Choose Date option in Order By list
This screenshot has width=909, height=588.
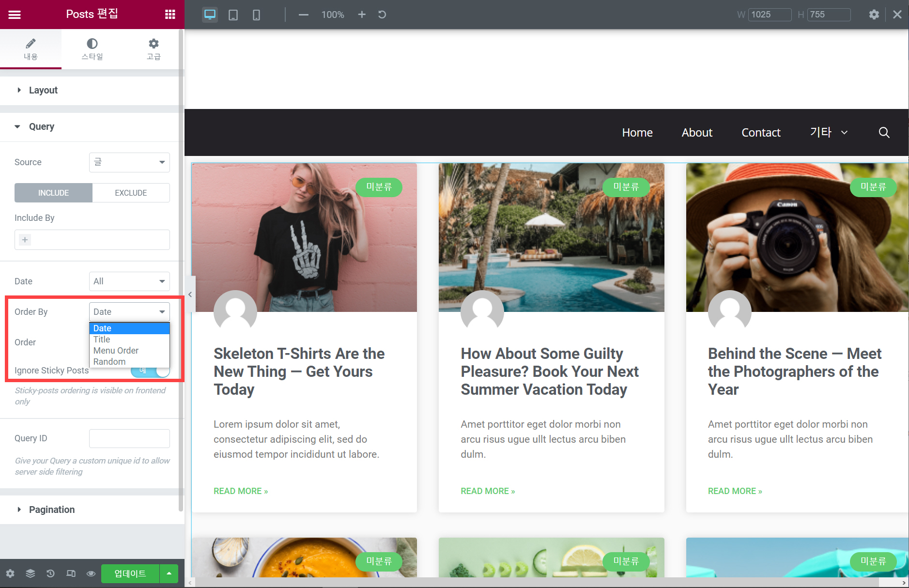click(x=129, y=328)
